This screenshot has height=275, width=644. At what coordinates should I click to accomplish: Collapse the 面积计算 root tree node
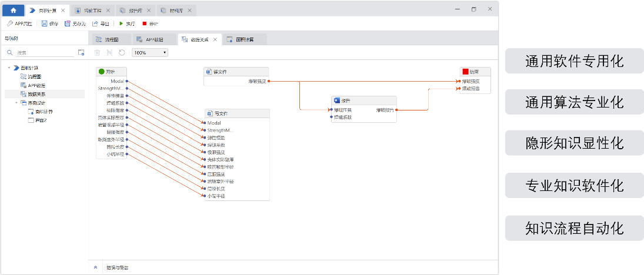point(9,68)
